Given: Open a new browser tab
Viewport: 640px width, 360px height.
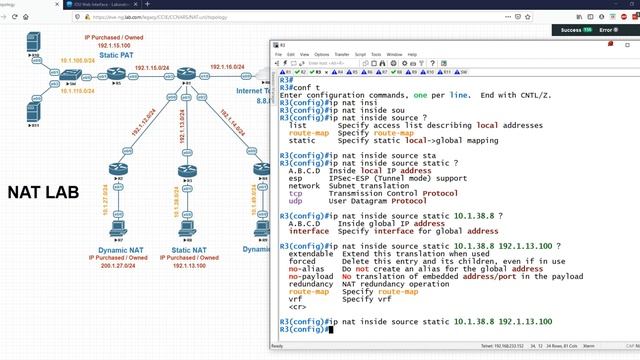Looking at the screenshot, I should (147, 4).
